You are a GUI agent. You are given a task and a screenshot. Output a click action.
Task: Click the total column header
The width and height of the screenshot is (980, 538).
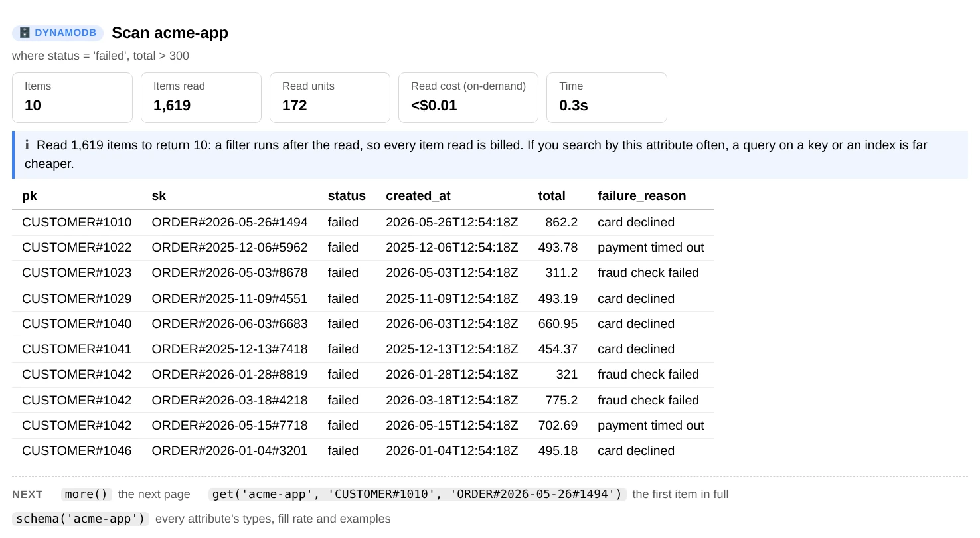click(552, 196)
